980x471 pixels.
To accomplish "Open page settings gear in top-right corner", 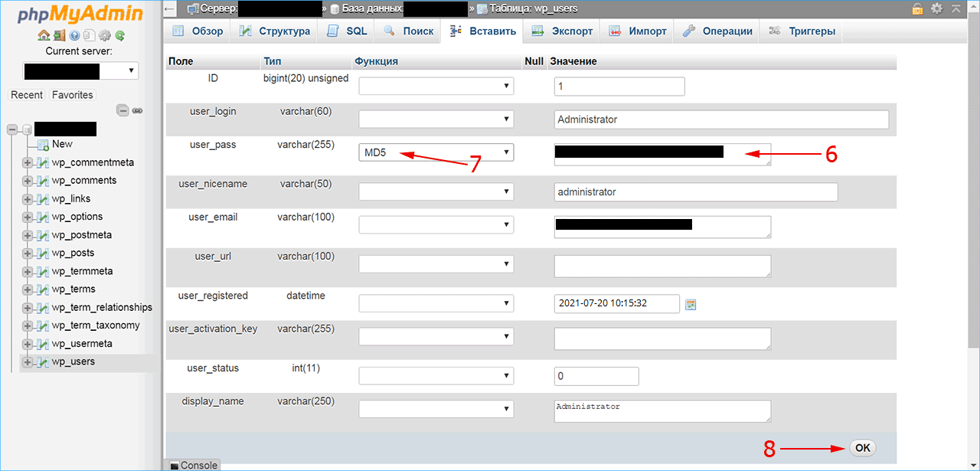I will (x=936, y=8).
